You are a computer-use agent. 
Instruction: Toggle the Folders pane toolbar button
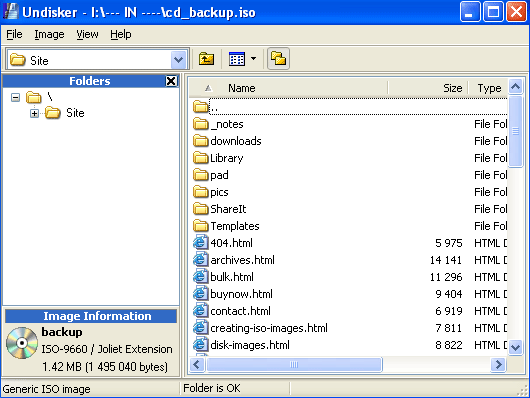pyautogui.click(x=278, y=59)
